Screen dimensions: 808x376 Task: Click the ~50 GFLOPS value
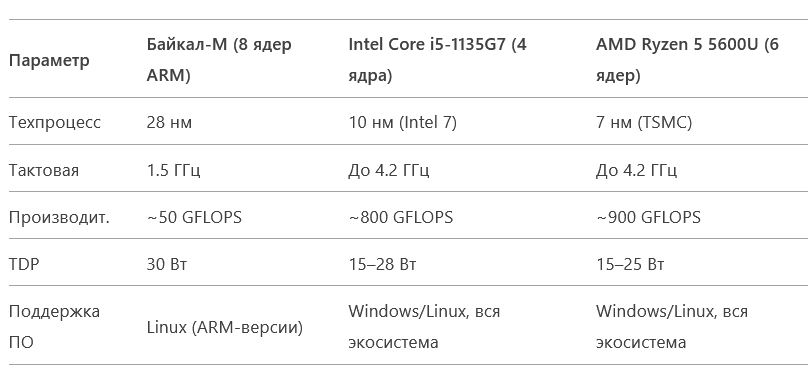(194, 217)
